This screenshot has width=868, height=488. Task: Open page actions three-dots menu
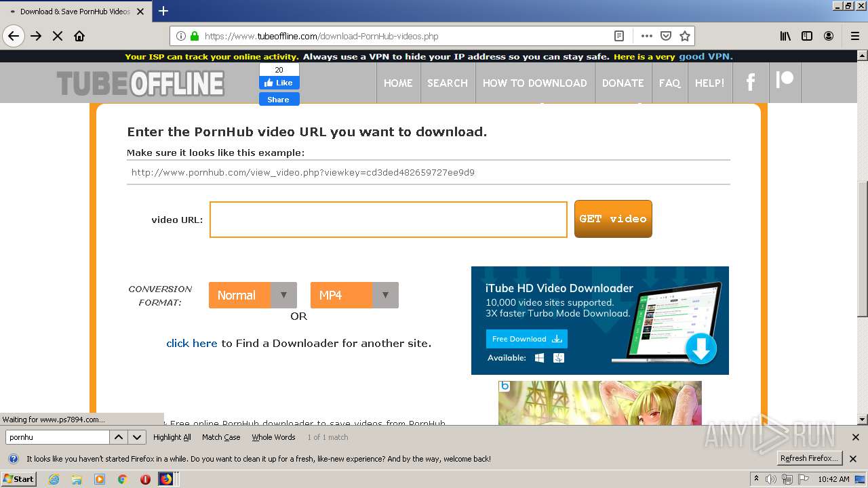[x=646, y=36]
